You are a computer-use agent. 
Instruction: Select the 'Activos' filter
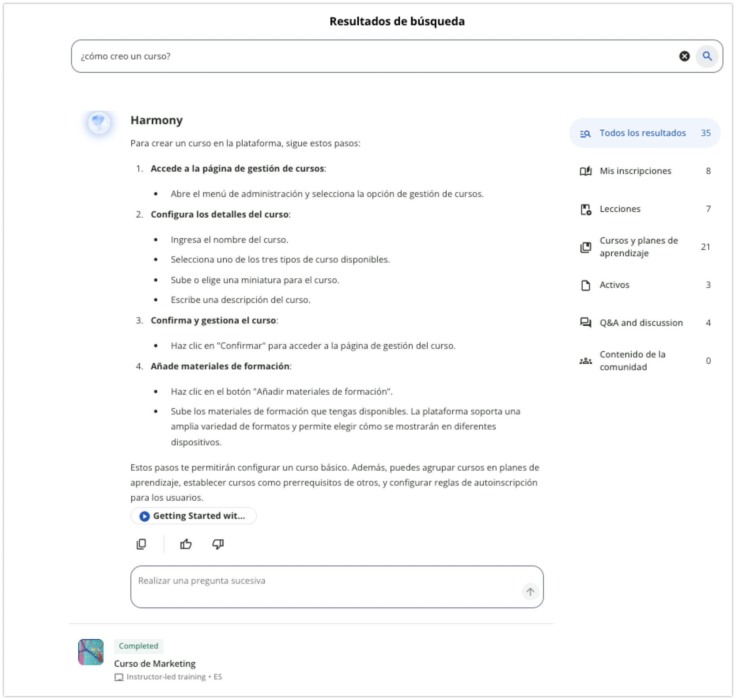tap(645, 285)
